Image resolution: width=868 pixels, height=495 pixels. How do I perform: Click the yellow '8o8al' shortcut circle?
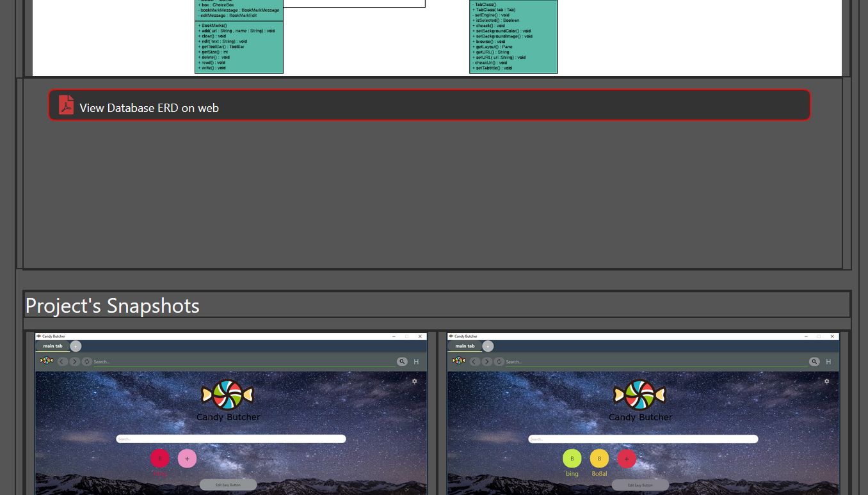point(599,459)
